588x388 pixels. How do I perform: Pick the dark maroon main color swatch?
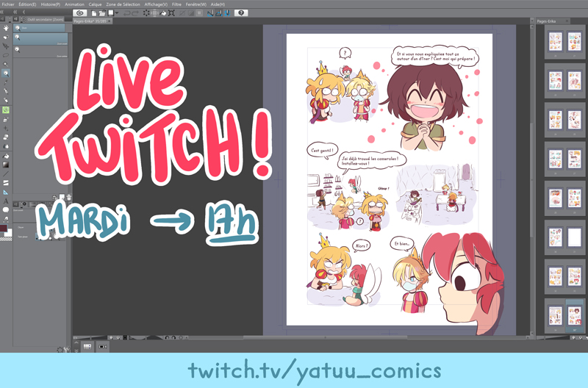point(4,228)
